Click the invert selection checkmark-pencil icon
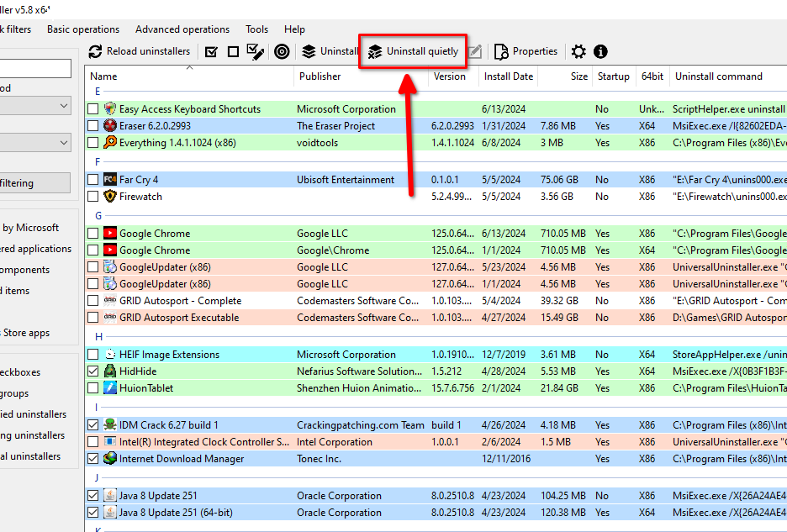Screen dimensions: 787x532 [x=256, y=51]
